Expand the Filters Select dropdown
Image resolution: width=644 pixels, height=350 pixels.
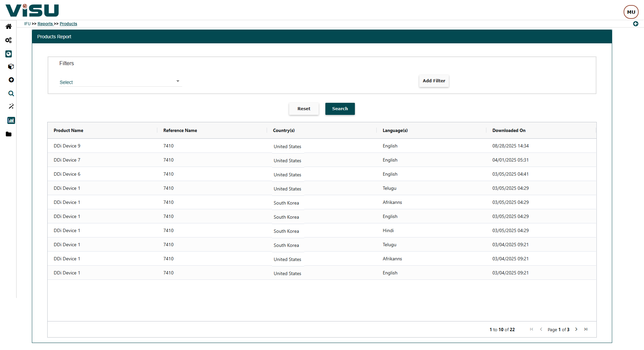point(120,82)
